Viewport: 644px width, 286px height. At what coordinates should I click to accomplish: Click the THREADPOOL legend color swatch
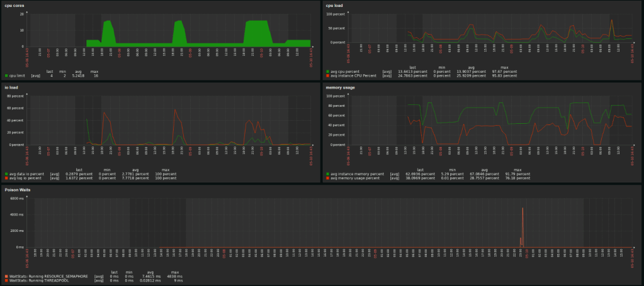pyautogui.click(x=6, y=280)
